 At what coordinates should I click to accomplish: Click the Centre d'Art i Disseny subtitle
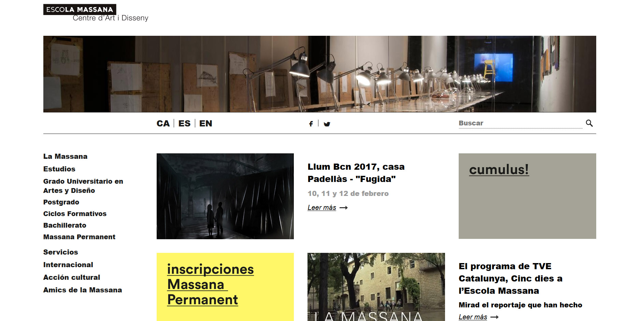111,18
